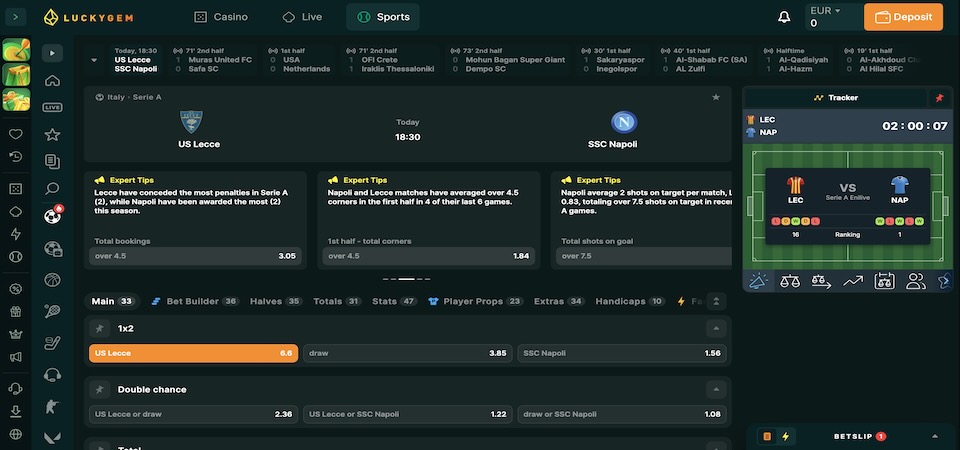
Task: Open the bet history documents icon
Action: point(53,162)
